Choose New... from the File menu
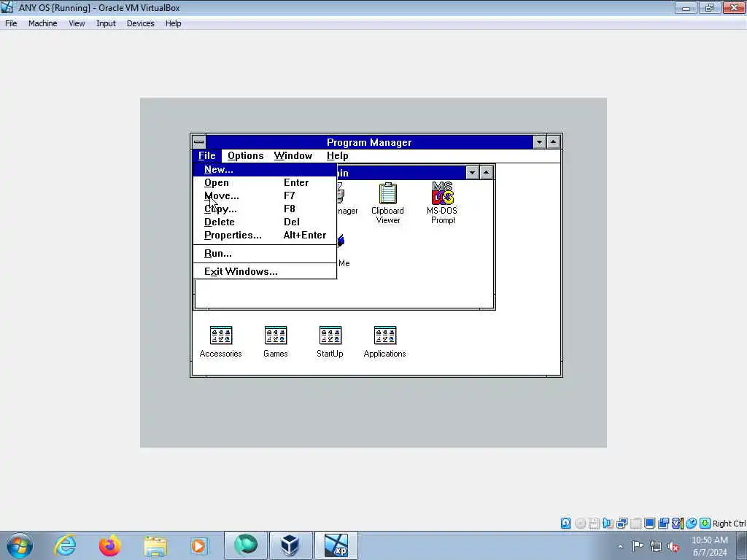 pyautogui.click(x=265, y=169)
